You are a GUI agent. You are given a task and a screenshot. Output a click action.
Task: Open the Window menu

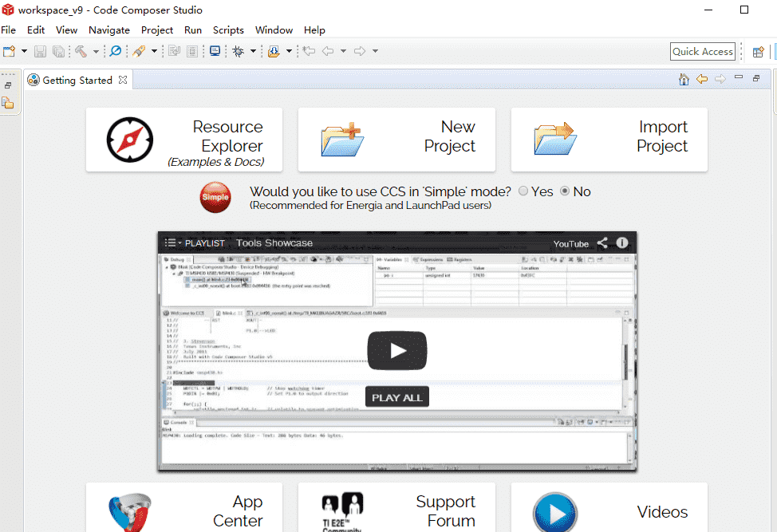pos(274,30)
